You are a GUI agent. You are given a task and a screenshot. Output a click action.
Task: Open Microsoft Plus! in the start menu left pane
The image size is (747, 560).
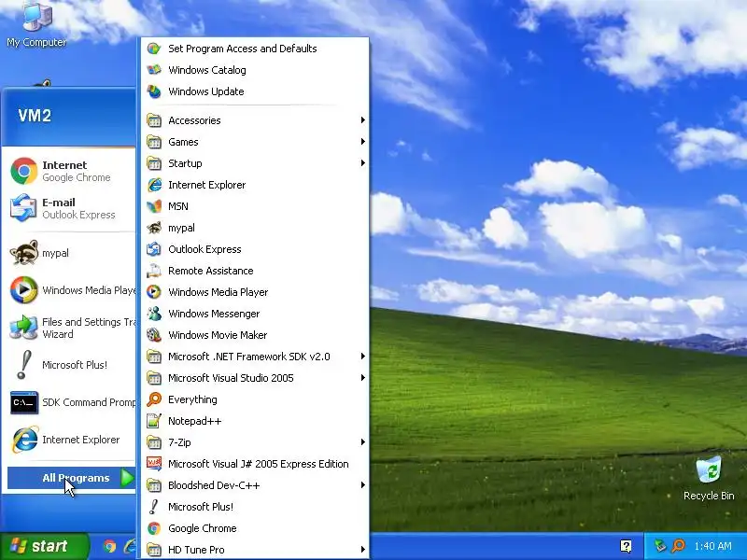pyautogui.click(x=72, y=365)
